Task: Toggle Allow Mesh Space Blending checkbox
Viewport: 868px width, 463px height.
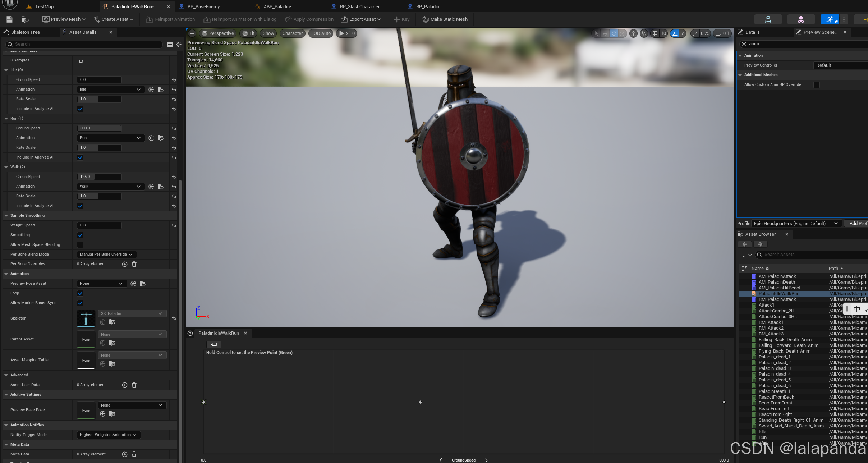Action: coord(80,245)
